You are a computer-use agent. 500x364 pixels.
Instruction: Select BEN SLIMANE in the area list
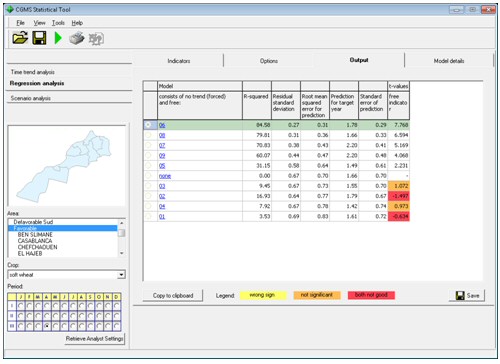pyautogui.click(x=35, y=235)
